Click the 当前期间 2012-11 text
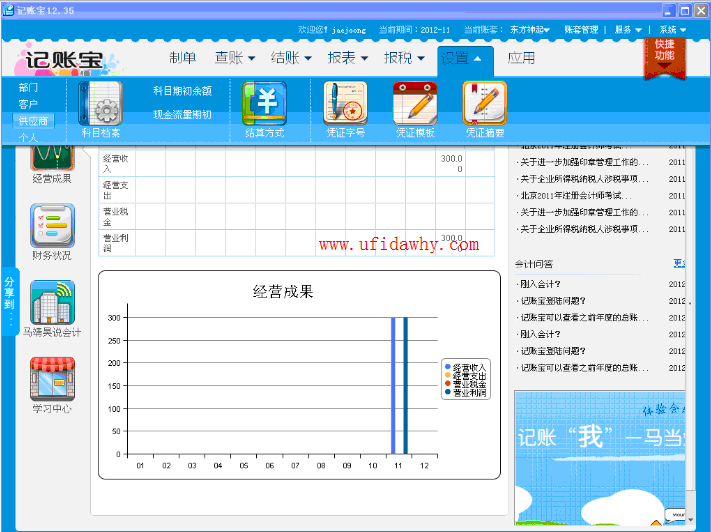 pos(414,30)
